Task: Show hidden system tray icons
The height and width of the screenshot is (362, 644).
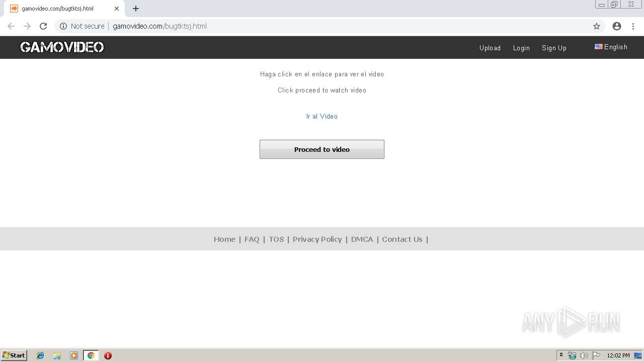Action: tap(561, 355)
